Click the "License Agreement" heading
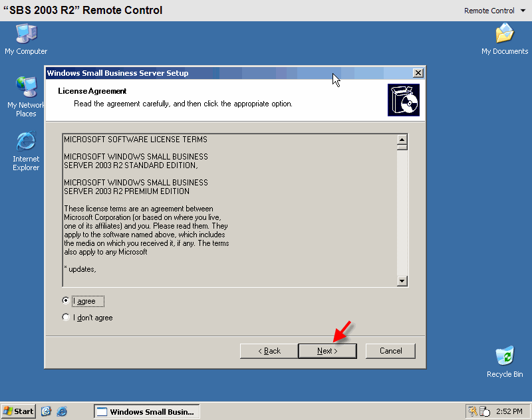The image size is (532, 420). point(92,91)
